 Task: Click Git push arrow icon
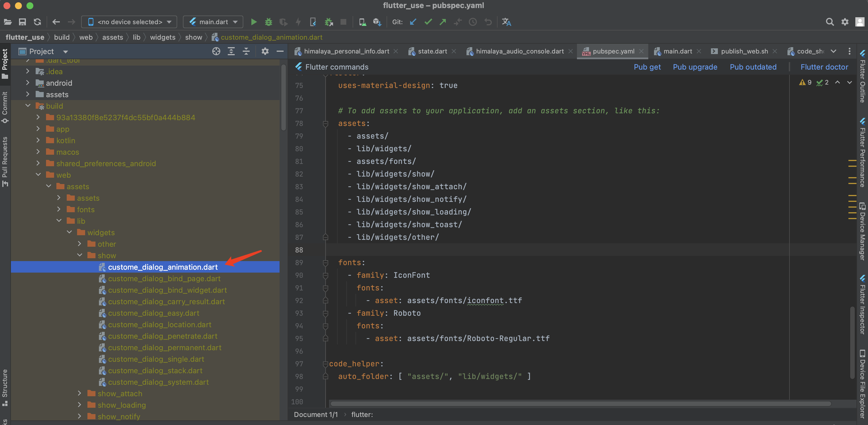tap(443, 22)
